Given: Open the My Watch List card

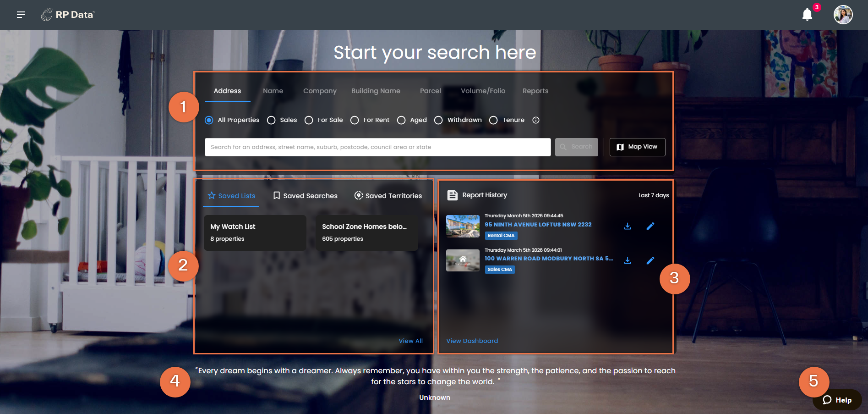Looking at the screenshot, I should [x=255, y=233].
